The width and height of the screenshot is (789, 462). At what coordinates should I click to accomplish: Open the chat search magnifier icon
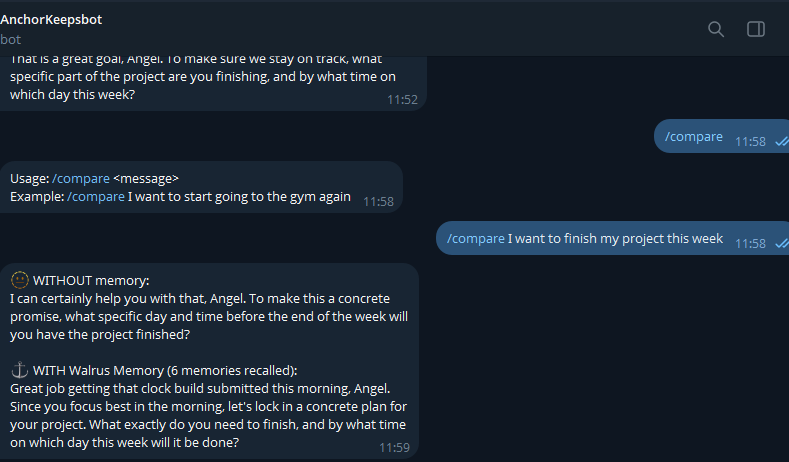716,29
